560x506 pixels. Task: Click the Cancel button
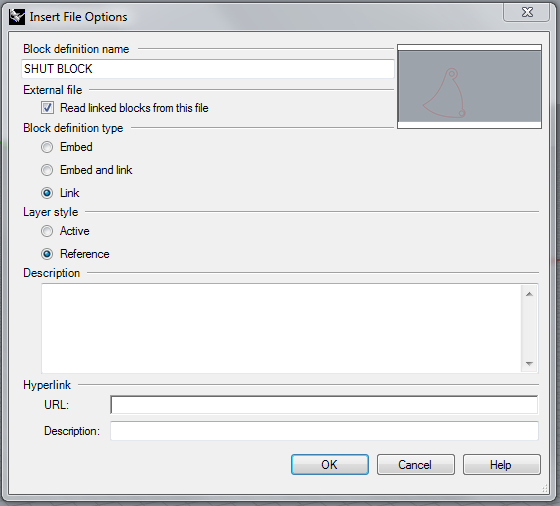coord(415,465)
